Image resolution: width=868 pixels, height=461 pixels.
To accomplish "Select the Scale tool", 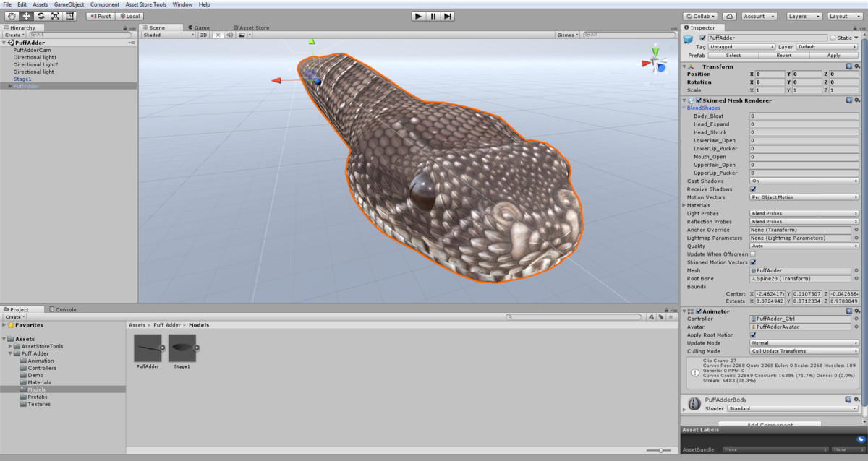I will 56,16.
